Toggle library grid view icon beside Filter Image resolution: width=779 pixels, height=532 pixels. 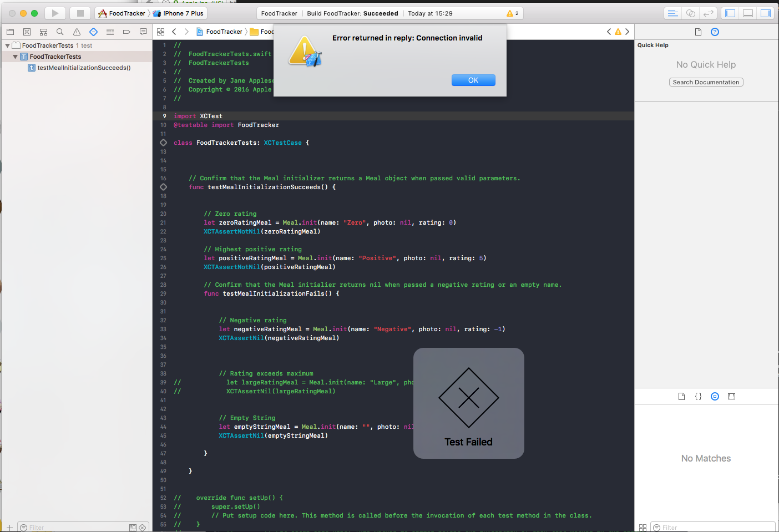pos(643,528)
